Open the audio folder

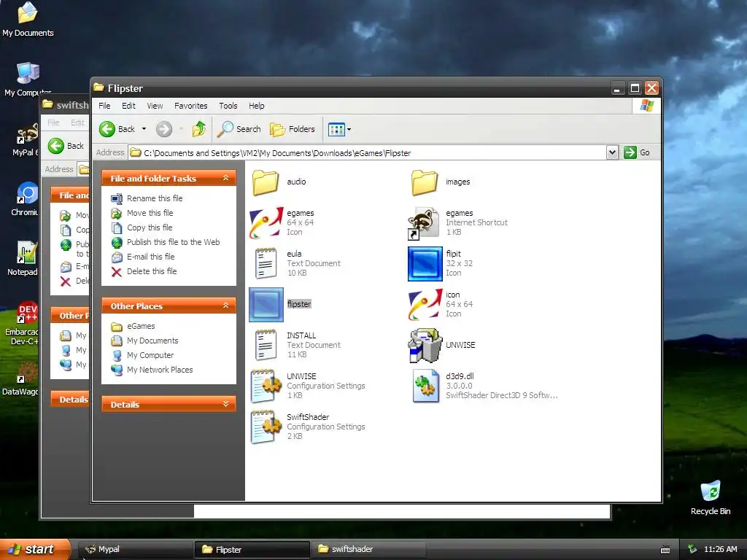pyautogui.click(x=266, y=182)
